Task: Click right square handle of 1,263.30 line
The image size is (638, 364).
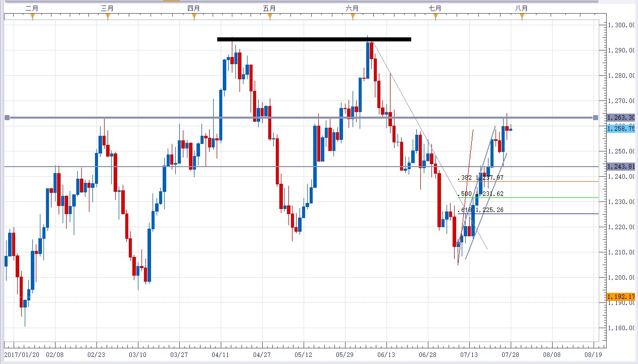Action: 595,118
